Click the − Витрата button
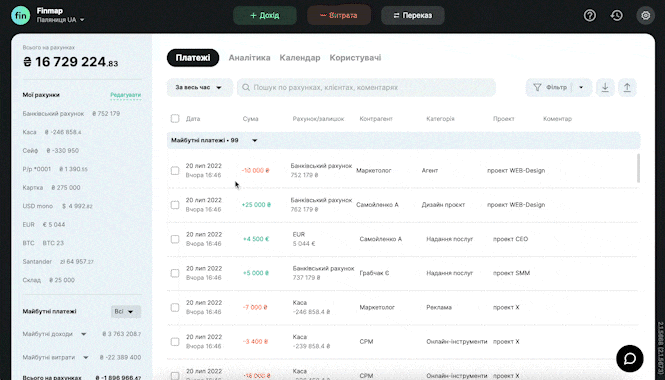 (x=339, y=16)
